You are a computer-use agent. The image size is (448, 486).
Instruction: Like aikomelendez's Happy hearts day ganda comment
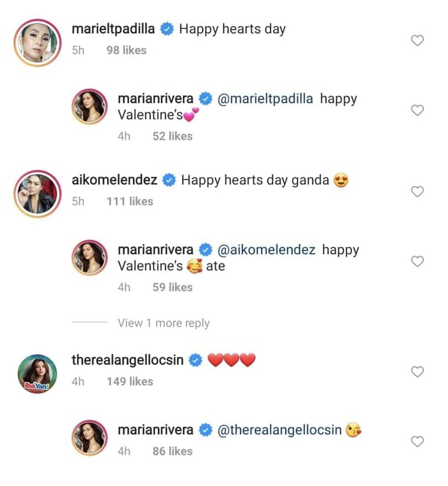click(x=417, y=192)
